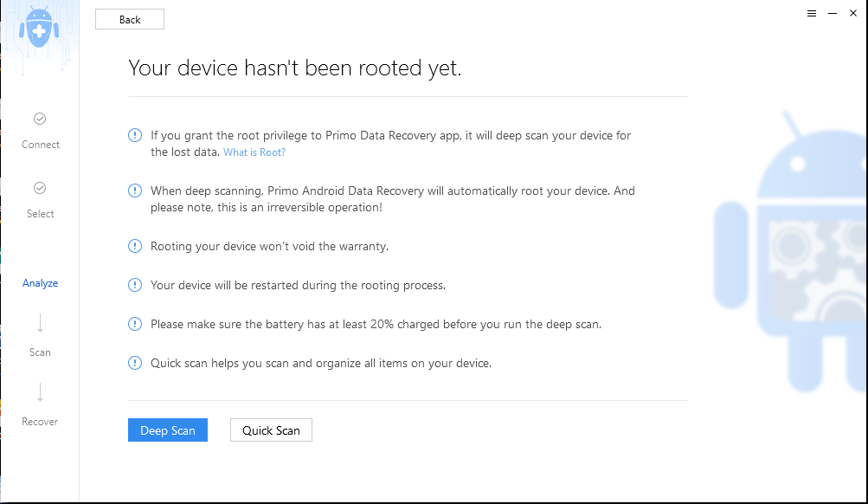Open the hamburger menu in the title bar
Screen dimensions: 868x504
[x=811, y=13]
